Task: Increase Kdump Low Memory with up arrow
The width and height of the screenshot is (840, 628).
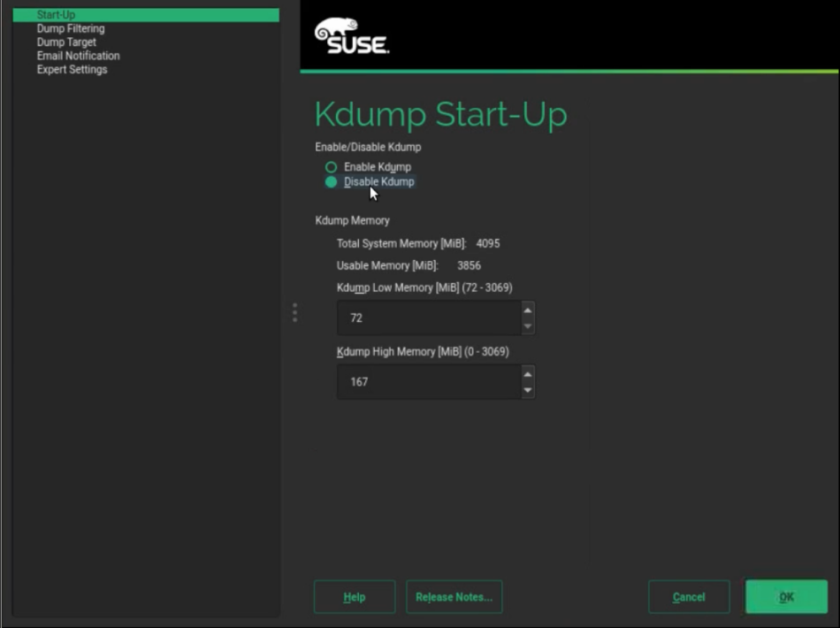Action: coord(528,310)
